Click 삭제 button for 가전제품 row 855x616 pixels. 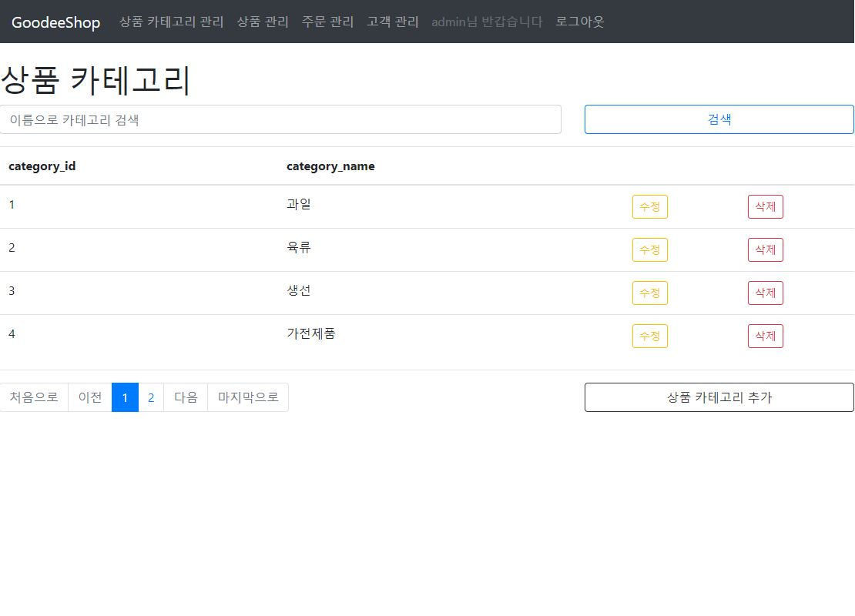pos(766,336)
